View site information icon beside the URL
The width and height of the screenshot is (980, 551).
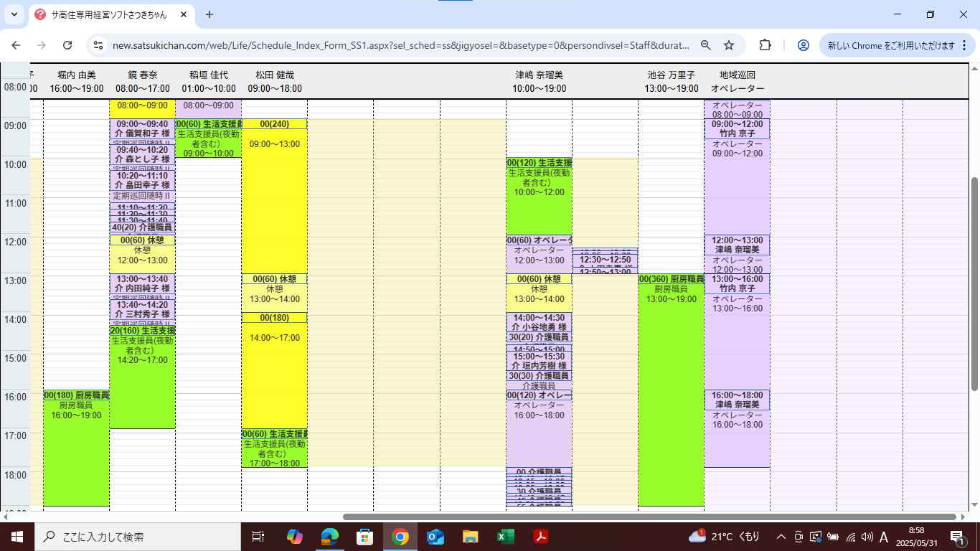(98, 45)
